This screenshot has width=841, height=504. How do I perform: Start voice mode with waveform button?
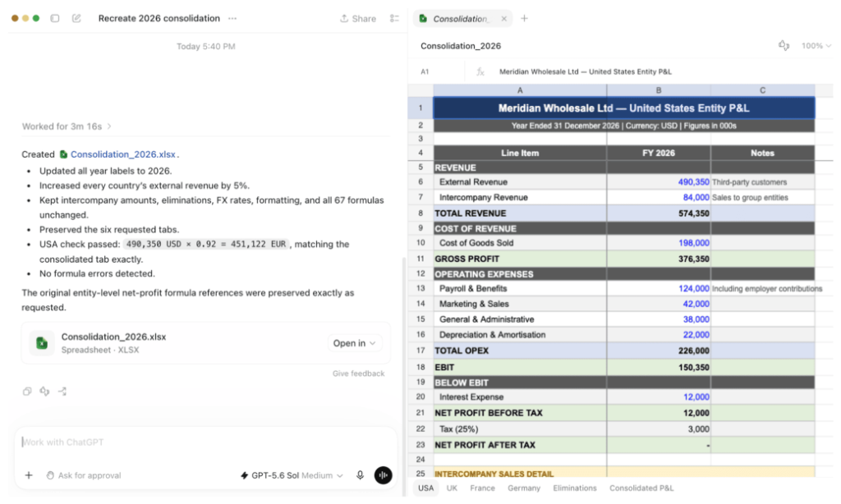tap(383, 475)
